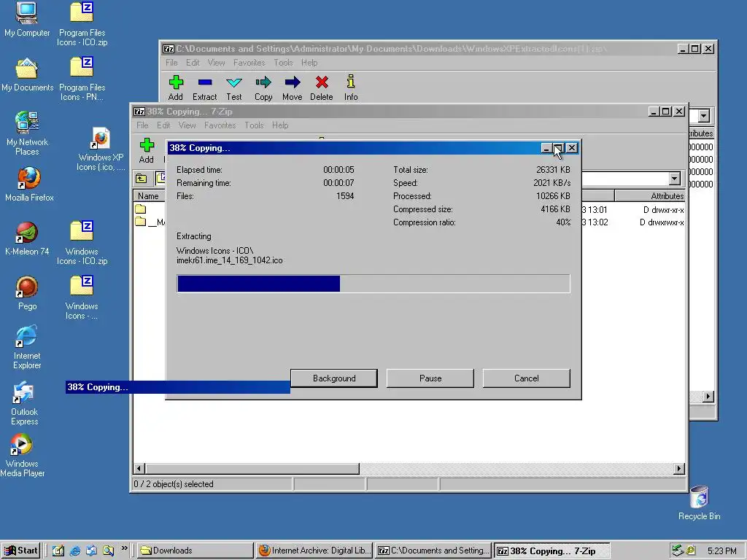Click '0 / 2 object(s) selected' status text
747x560 pixels.
[174, 484]
